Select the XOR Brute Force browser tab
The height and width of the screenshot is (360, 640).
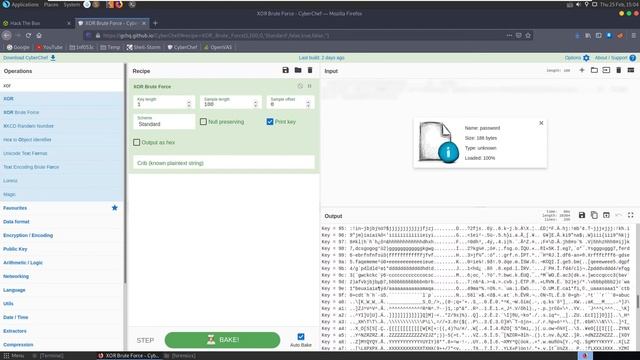tap(112, 23)
